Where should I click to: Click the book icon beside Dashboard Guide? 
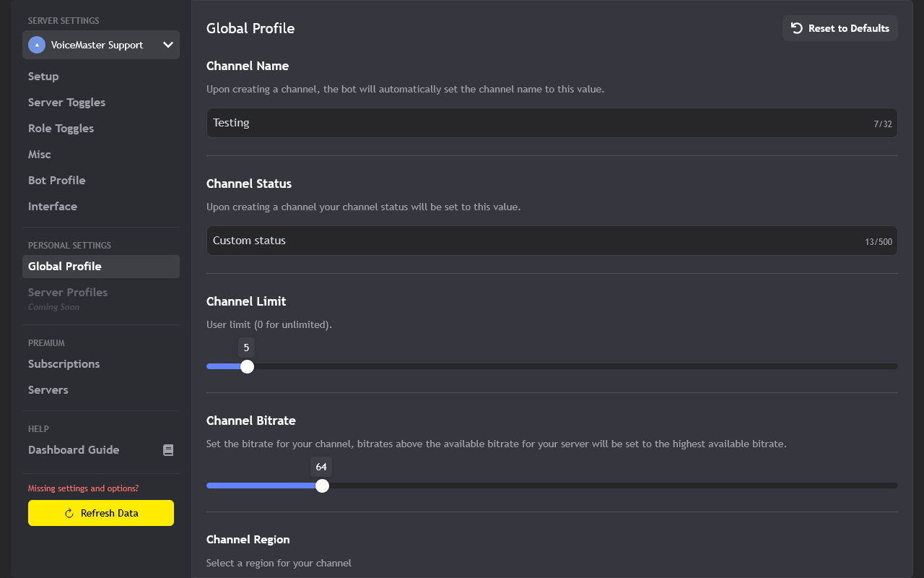click(168, 449)
